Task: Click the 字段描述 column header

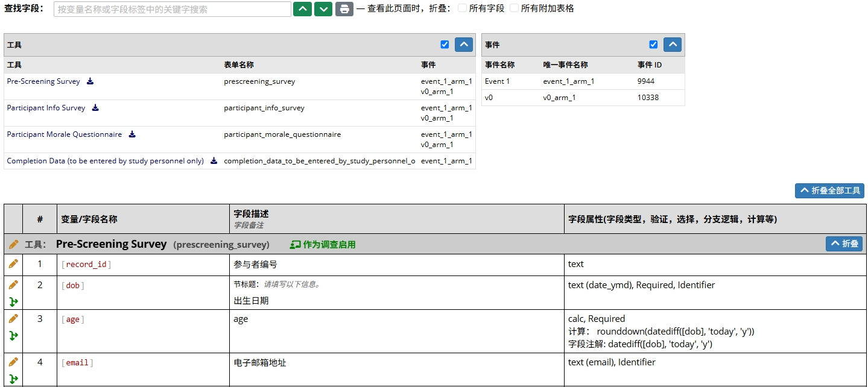Action: tap(252, 214)
